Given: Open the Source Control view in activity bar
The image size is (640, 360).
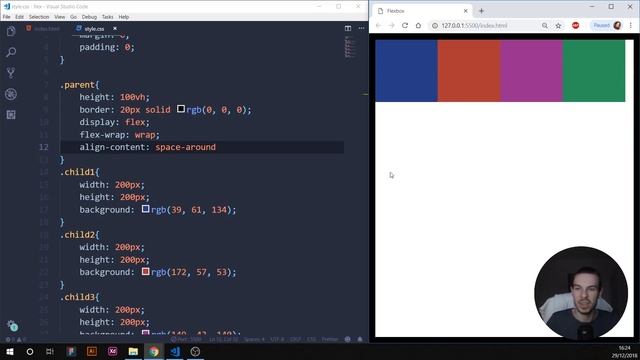Looking at the screenshot, I should click(x=11, y=73).
